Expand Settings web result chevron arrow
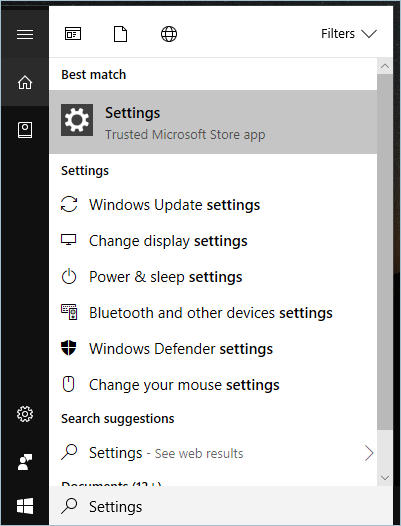The height and width of the screenshot is (526, 401). [369, 453]
